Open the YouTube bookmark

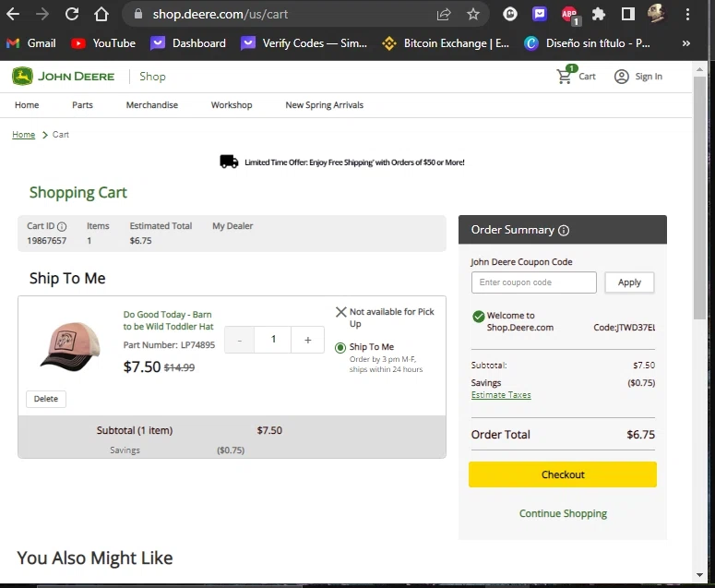pyautogui.click(x=103, y=43)
